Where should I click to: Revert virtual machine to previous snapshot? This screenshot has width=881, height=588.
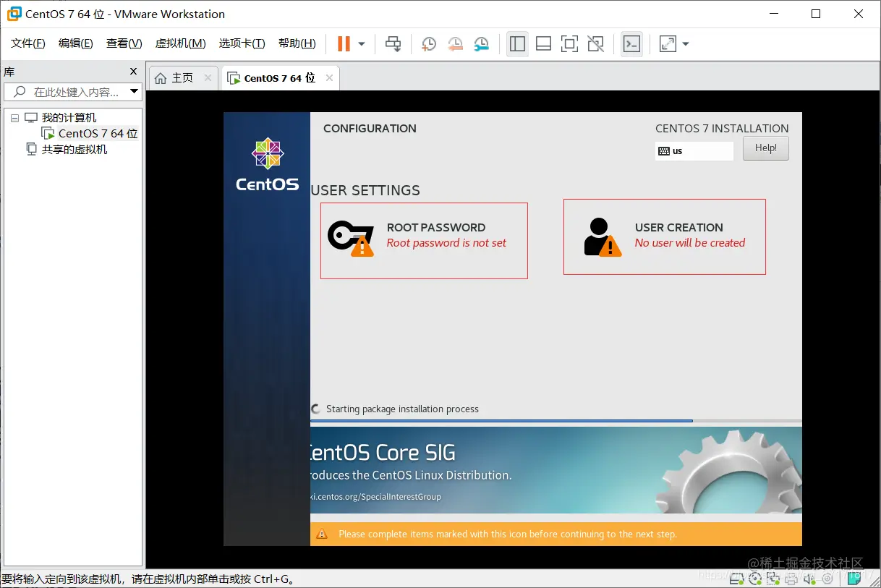455,44
